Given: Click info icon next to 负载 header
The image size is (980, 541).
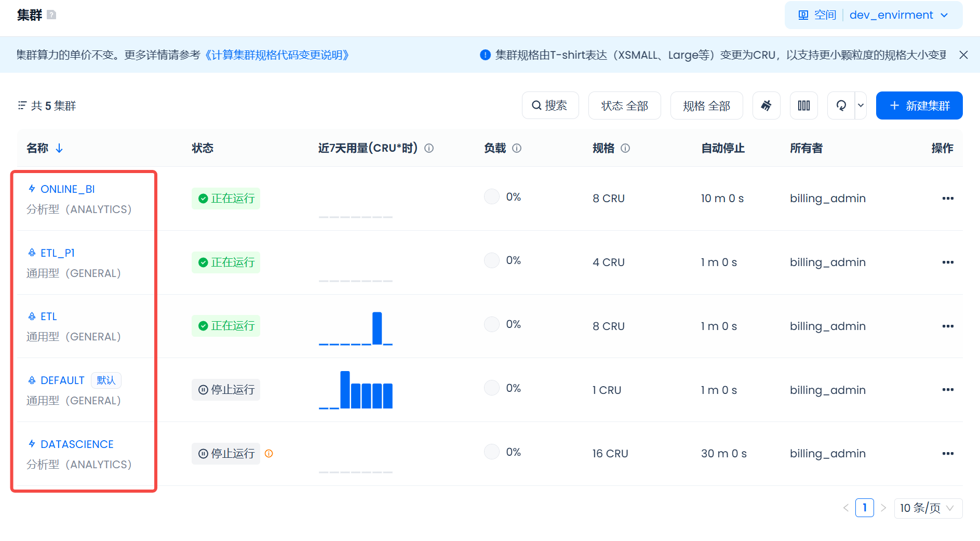Looking at the screenshot, I should 517,148.
